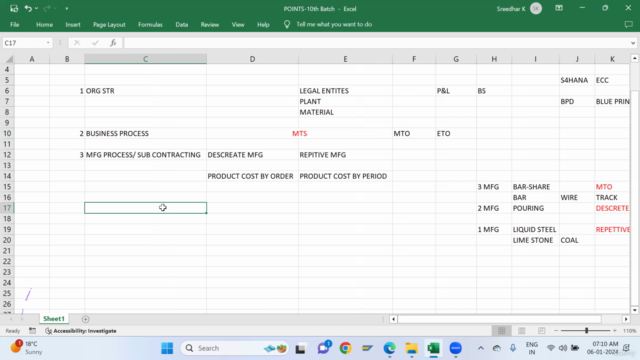Open the Data ribbon tab
640x360 pixels.
[x=182, y=24]
